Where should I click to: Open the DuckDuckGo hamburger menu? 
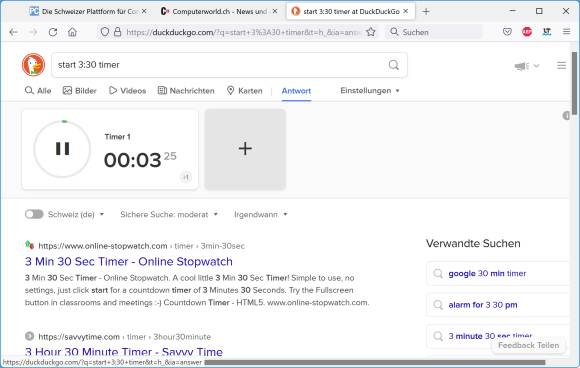(561, 65)
